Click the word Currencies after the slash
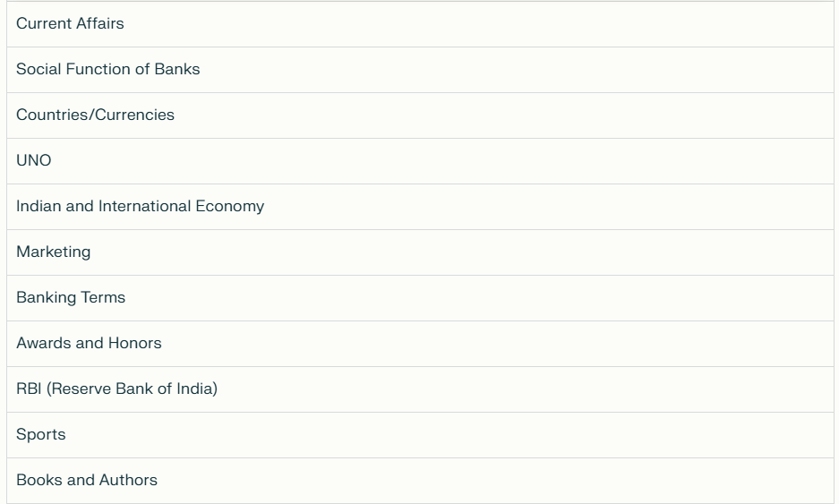This screenshot has height=504, width=839. 134,115
